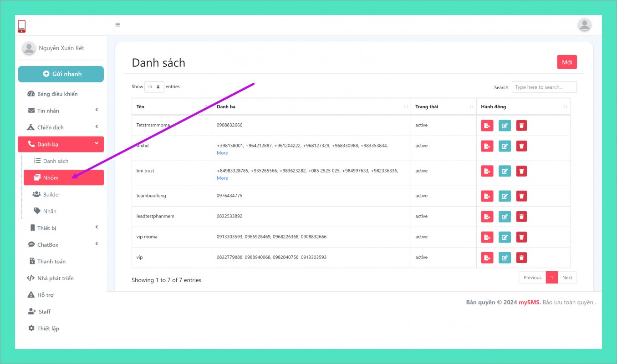617x364 pixels.
Task: Click the hamburger menu icon in top bar
Action: coord(117,25)
